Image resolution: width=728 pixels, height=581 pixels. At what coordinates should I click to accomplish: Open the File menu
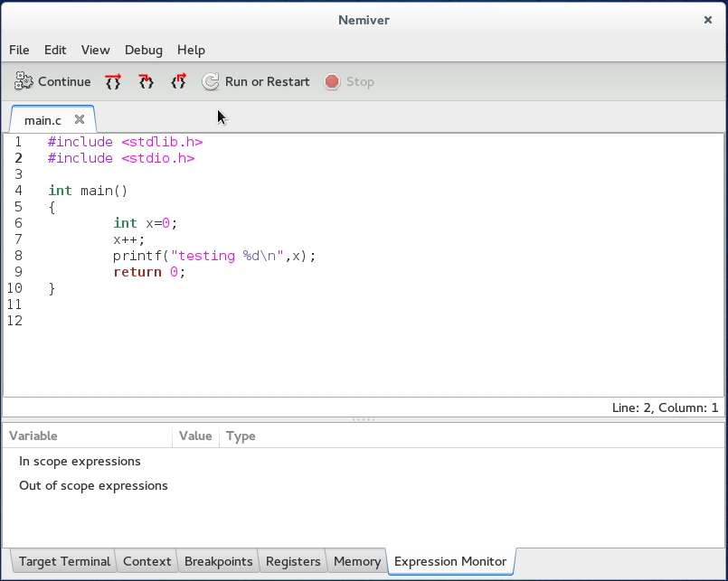click(x=19, y=50)
